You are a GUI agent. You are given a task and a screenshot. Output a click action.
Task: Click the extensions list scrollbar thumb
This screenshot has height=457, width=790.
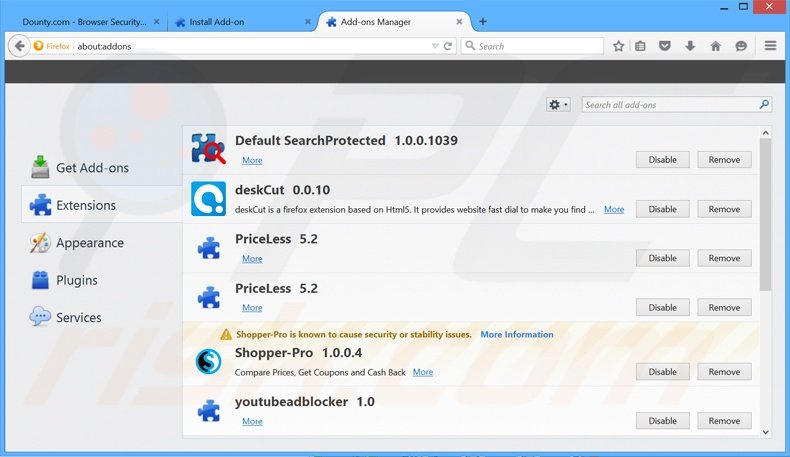coord(765,214)
